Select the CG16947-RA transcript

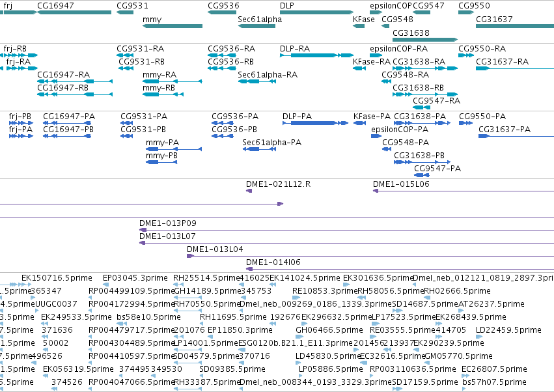tap(75, 81)
